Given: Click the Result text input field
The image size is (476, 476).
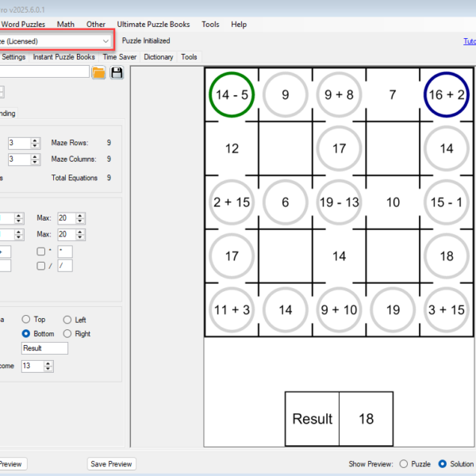Looking at the screenshot, I should pos(44,348).
